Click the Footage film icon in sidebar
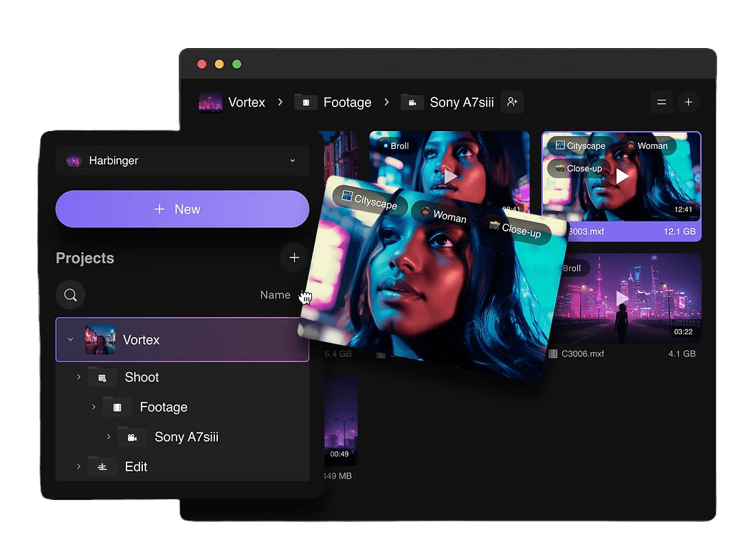This screenshot has width=756, height=559. pos(117,408)
